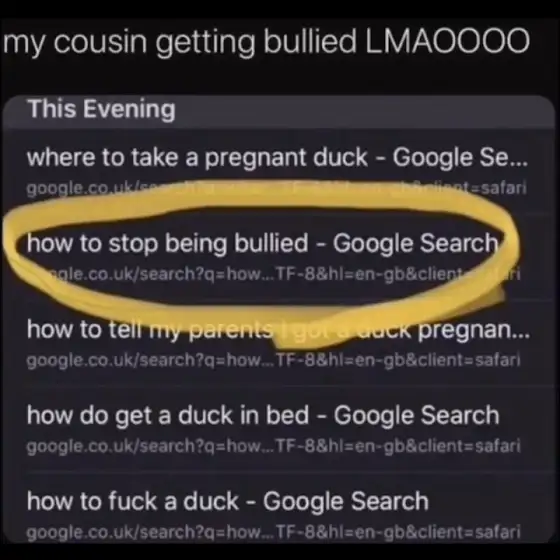The image size is (560, 560).
Task: Click the truncated 'pregnan...' text in third entry
Action: (474, 330)
